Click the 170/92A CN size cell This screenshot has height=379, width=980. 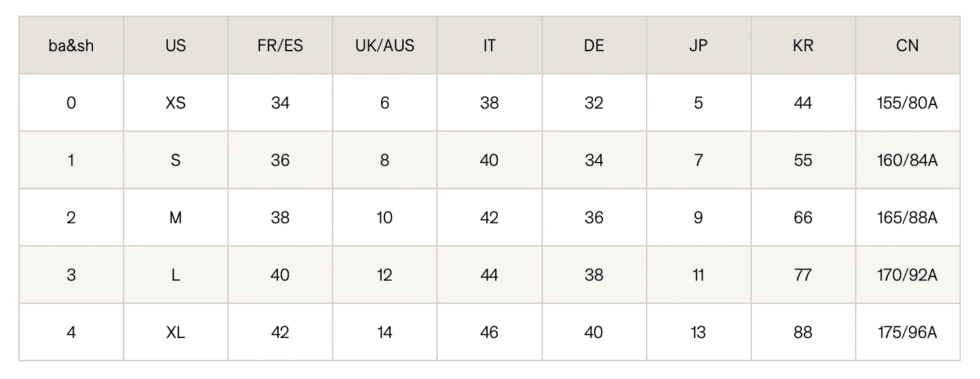click(908, 275)
